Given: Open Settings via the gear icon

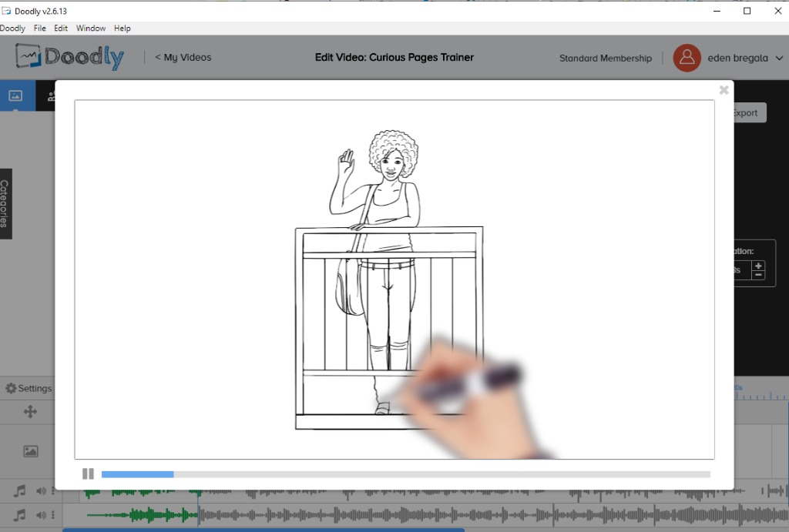Looking at the screenshot, I should [x=28, y=388].
